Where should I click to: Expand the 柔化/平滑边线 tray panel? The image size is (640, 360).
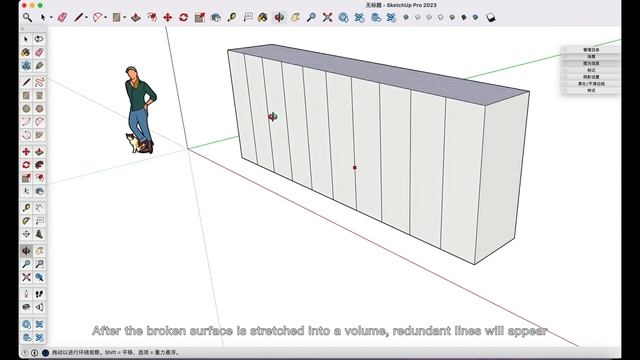click(591, 84)
